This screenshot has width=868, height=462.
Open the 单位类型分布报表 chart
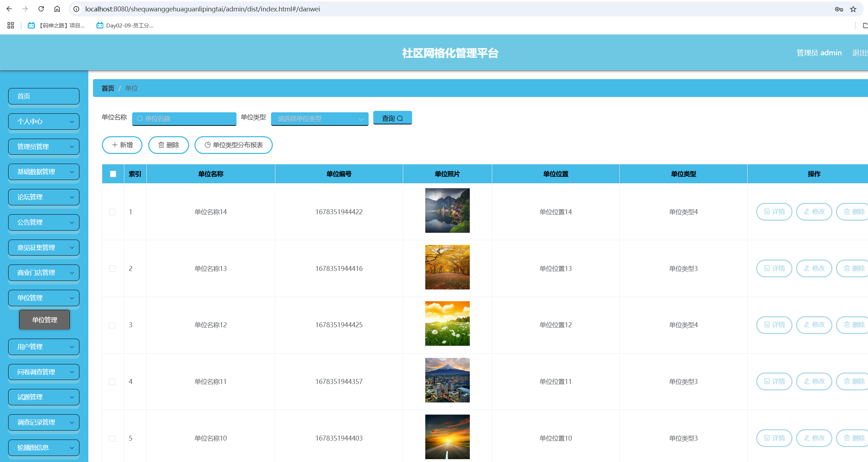point(234,145)
